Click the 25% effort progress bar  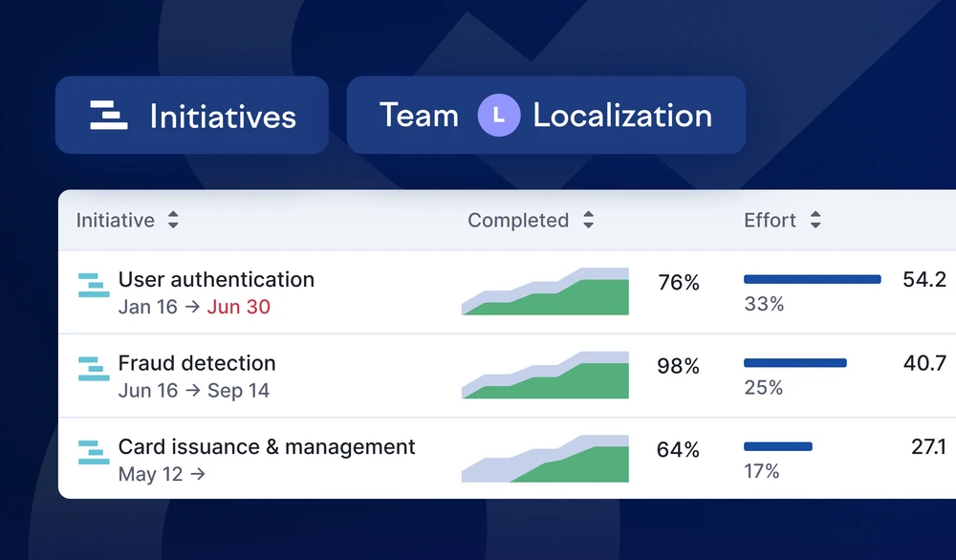(x=795, y=362)
